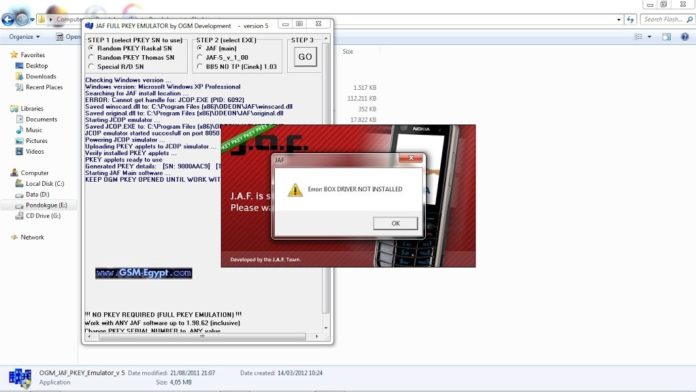Open Explorer help icon
This screenshot has height=392, width=696.
coord(685,37)
